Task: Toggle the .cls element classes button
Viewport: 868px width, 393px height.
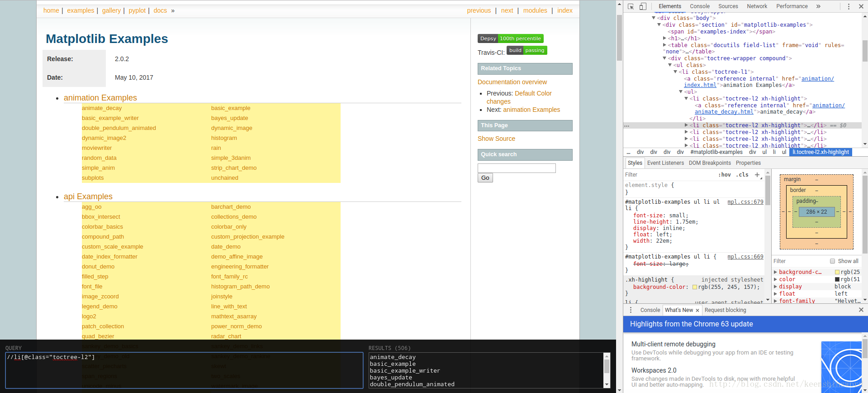Action: point(742,175)
